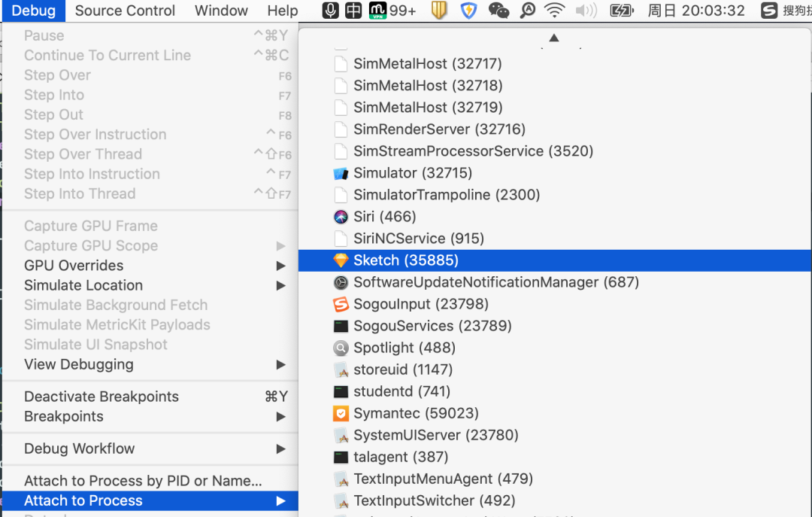Open WeChat from the menu bar
812x517 pixels.
click(498, 11)
